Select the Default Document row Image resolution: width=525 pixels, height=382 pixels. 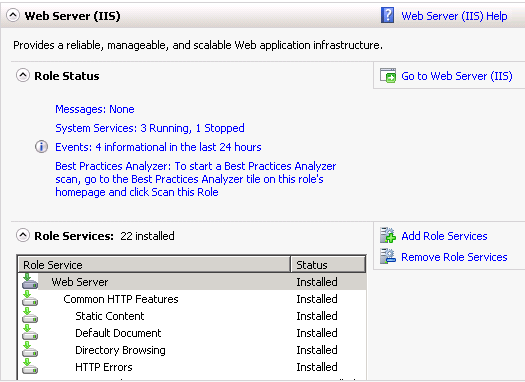click(192, 333)
